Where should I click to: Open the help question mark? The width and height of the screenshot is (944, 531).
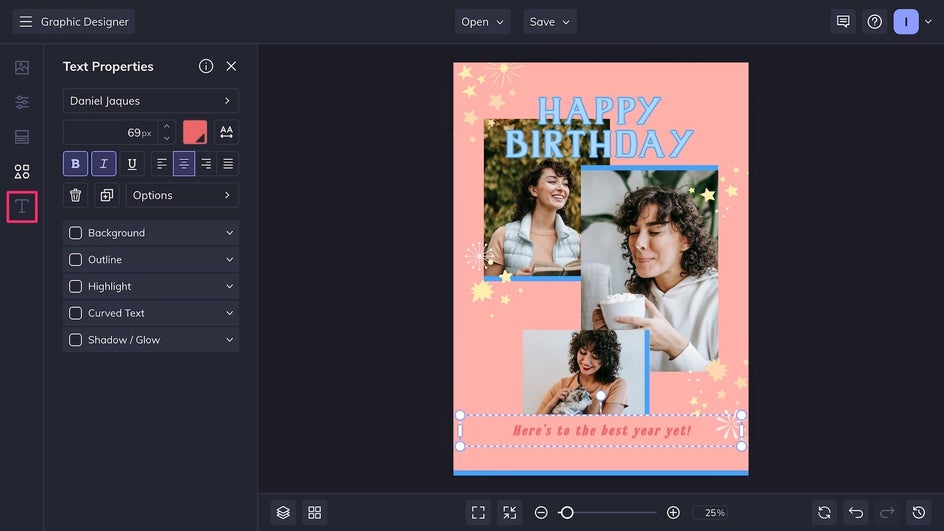(875, 22)
